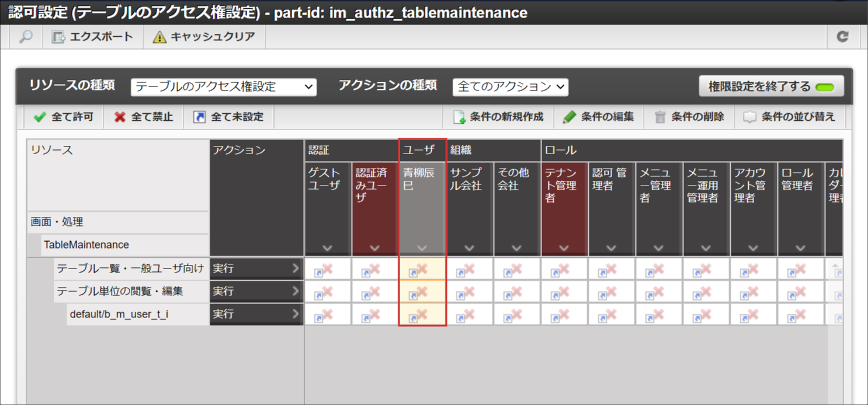The image size is (868, 405).
Task: Click 条件の削除 trash icon
Action: pos(660,117)
